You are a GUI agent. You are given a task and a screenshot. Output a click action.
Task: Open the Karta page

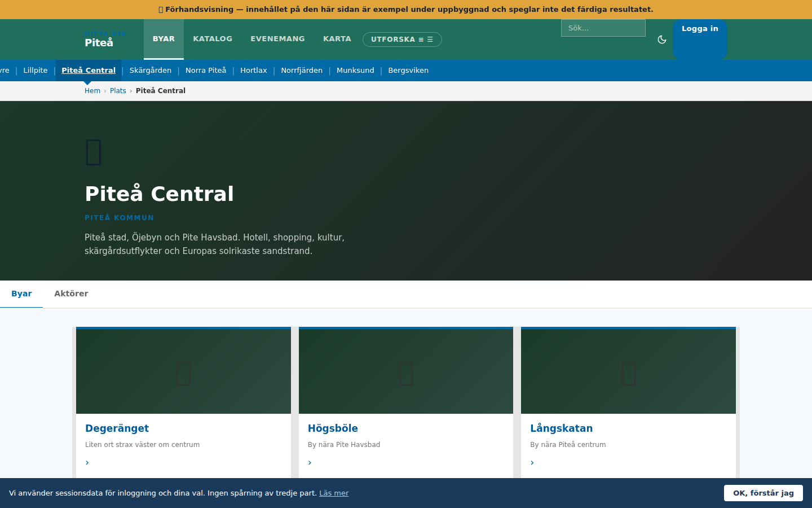[337, 39]
